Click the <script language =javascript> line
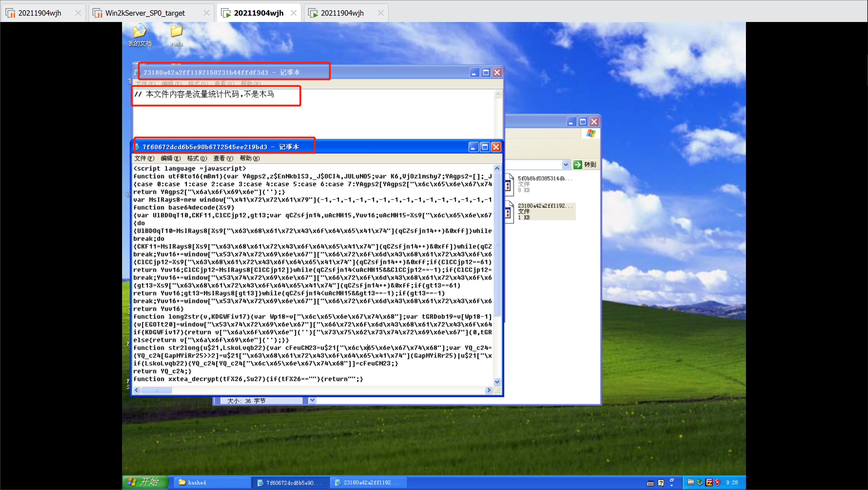Viewport: 868px width, 490px height. coord(190,168)
